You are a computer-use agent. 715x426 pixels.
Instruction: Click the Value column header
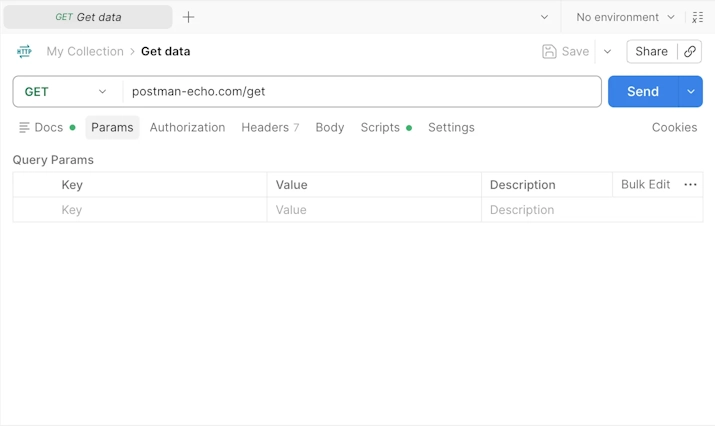pos(291,185)
